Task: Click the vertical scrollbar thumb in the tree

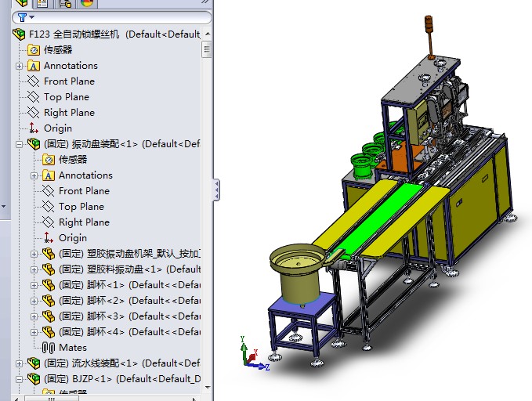Action: click(207, 49)
